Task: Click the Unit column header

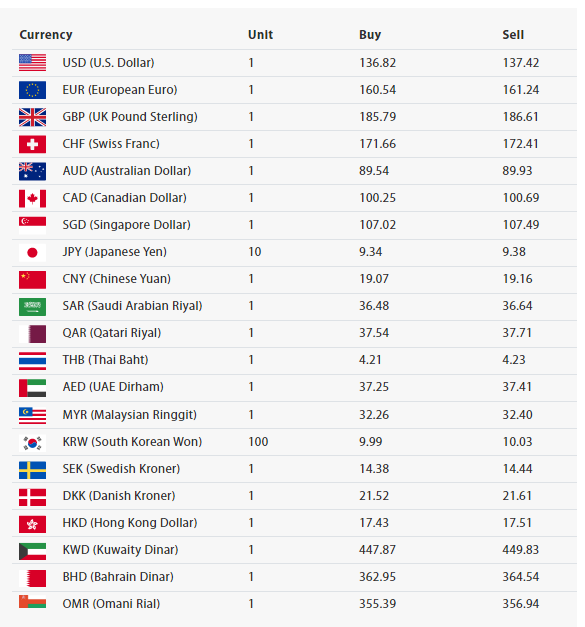Action: (x=260, y=35)
